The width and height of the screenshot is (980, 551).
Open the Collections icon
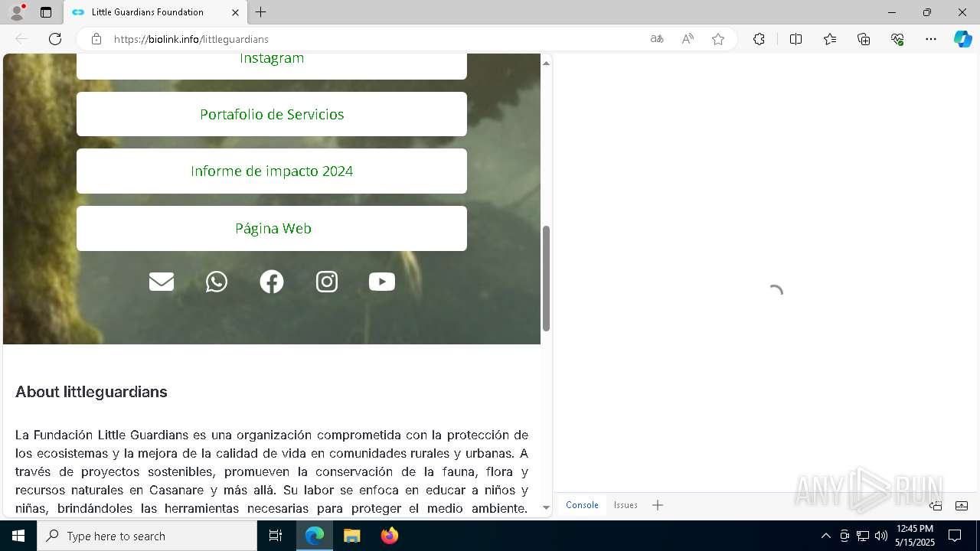click(x=864, y=39)
